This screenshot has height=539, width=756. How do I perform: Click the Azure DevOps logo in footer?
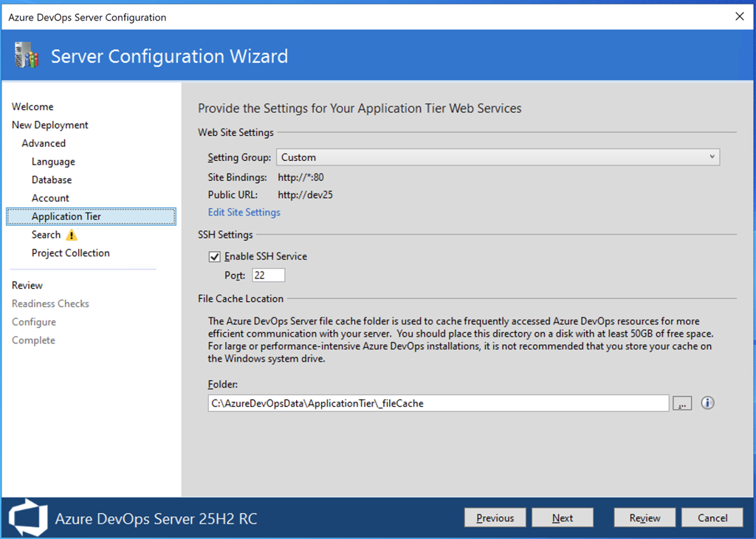click(x=27, y=518)
